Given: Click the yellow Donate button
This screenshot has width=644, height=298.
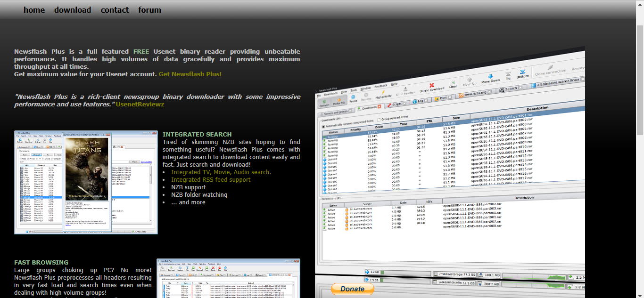Looking at the screenshot, I should coord(352,289).
